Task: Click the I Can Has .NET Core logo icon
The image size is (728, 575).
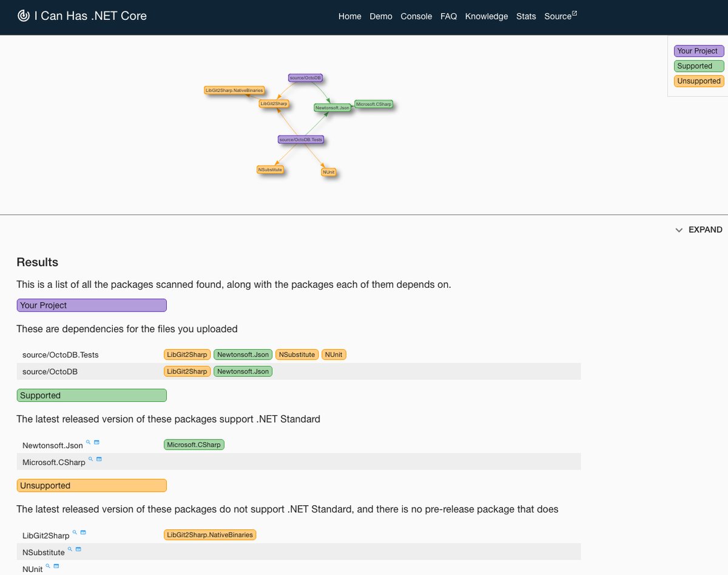Action: [x=23, y=16]
